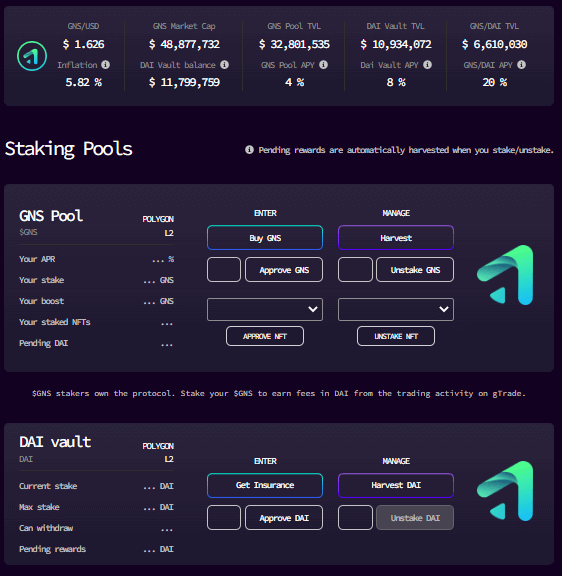Focus the amount field beside Approve DAI
The height and width of the screenshot is (576, 562).
[x=224, y=518]
